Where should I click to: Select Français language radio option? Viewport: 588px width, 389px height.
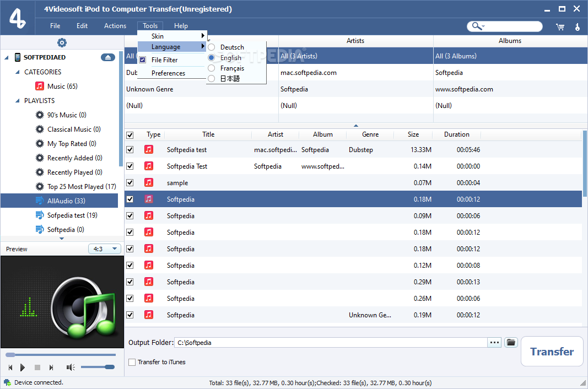pos(212,68)
